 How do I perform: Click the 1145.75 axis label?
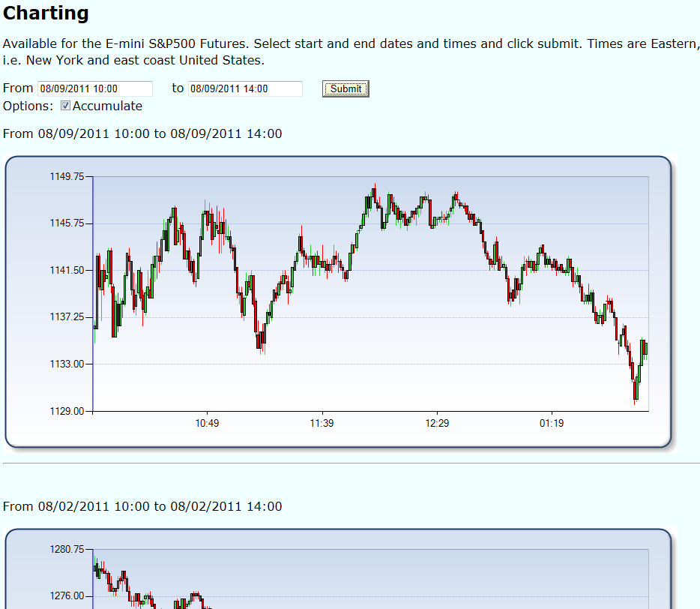click(x=67, y=223)
